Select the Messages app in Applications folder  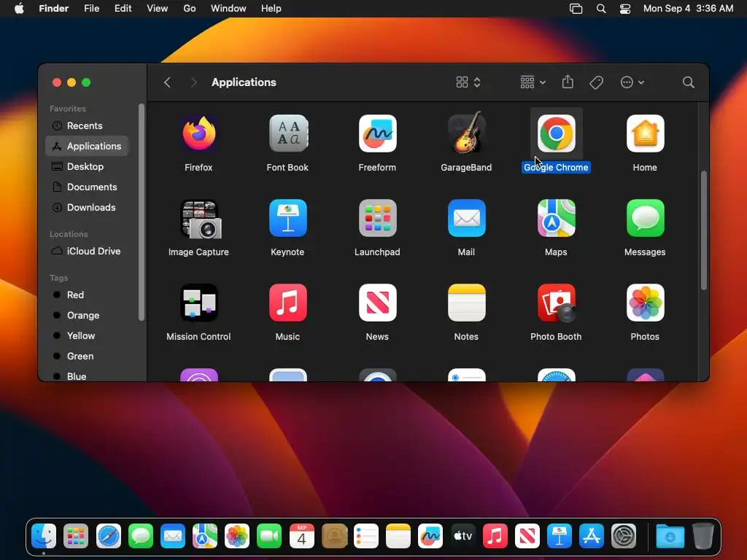click(645, 219)
